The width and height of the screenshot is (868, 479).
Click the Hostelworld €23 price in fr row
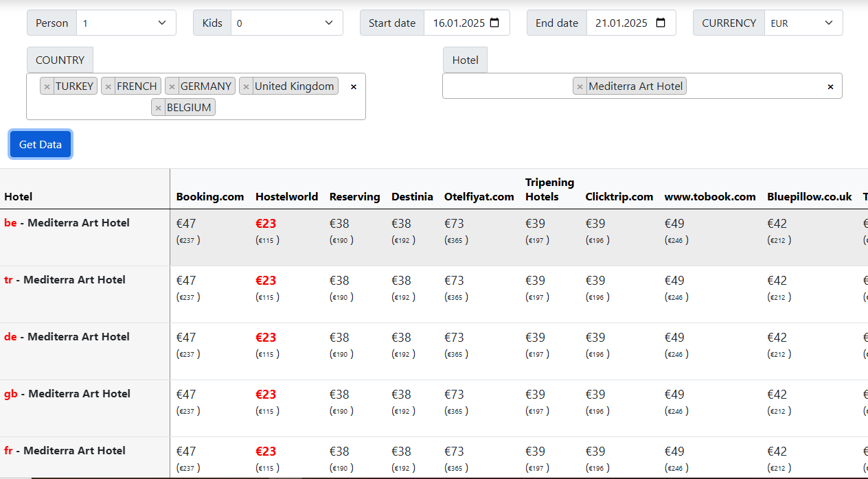coord(266,452)
